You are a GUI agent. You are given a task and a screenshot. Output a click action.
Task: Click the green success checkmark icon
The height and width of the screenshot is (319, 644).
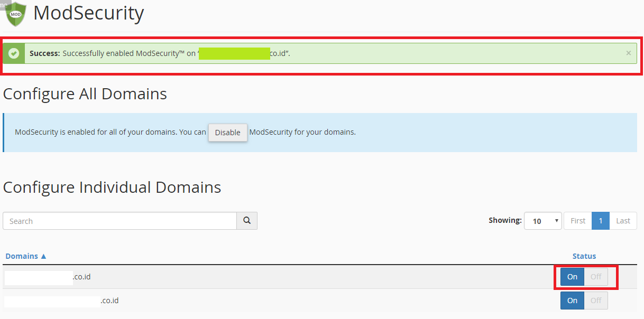click(x=14, y=53)
